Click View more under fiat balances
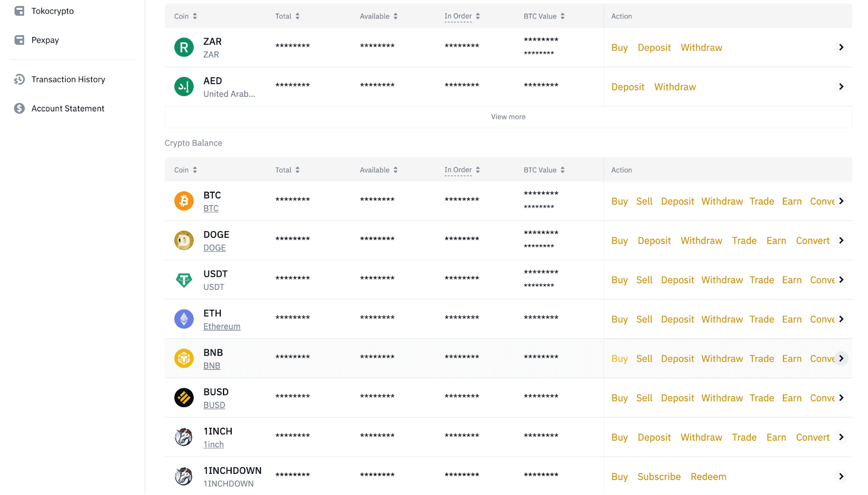Image resolution: width=868 pixels, height=495 pixels. click(x=508, y=117)
